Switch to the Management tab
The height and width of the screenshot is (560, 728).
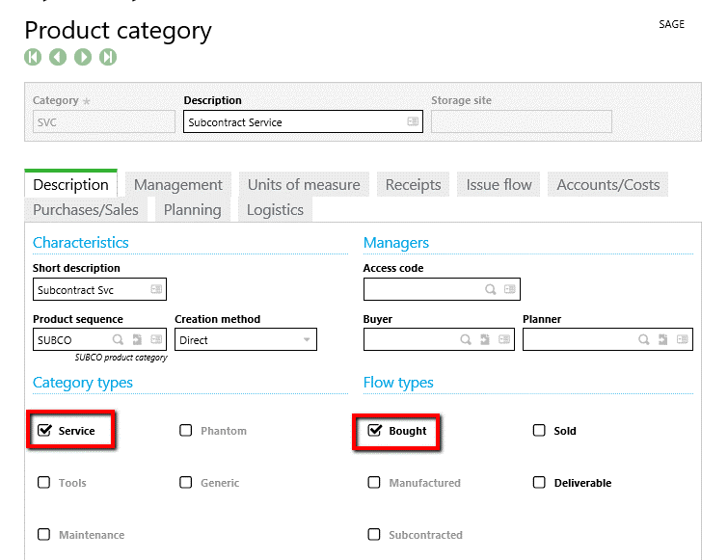coord(177,185)
